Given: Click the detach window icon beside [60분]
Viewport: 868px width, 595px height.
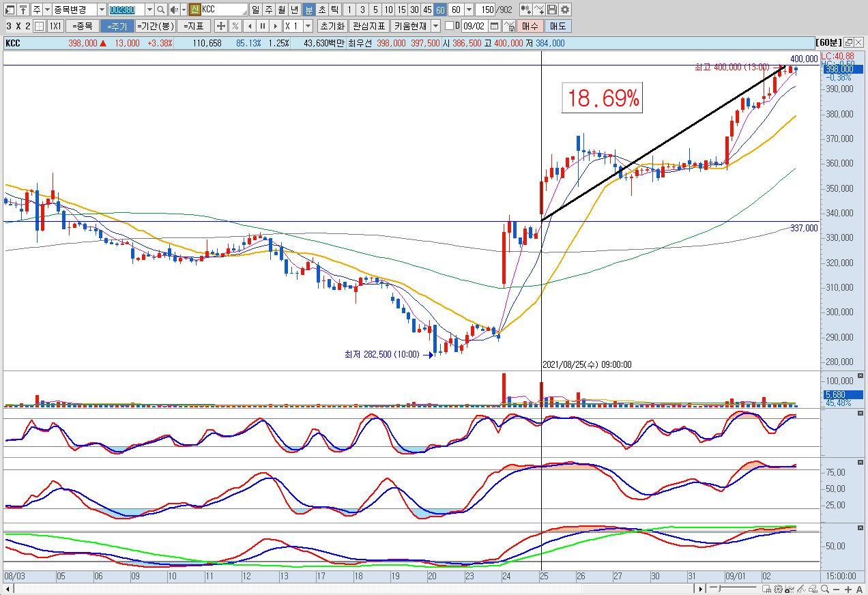Looking at the screenshot, I should (x=849, y=42).
